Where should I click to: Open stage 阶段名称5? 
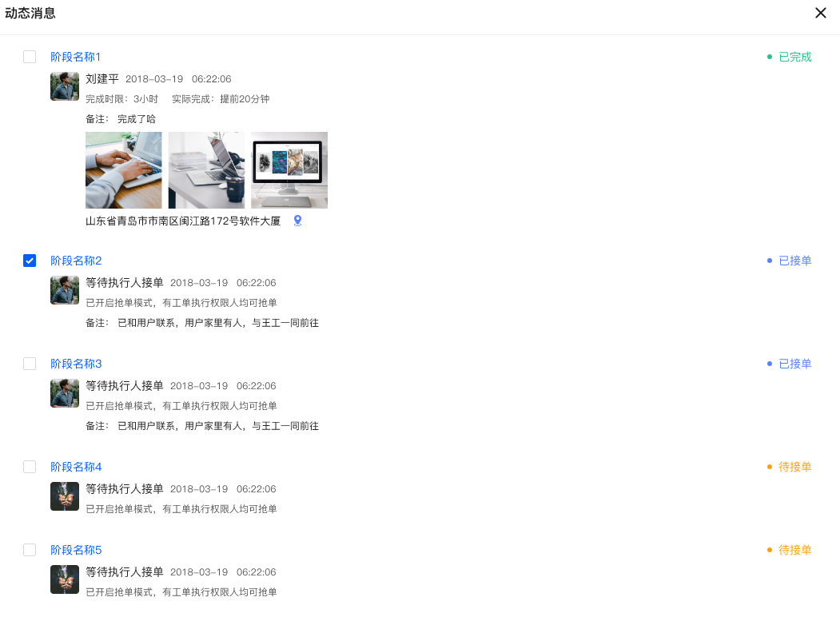tap(76, 550)
